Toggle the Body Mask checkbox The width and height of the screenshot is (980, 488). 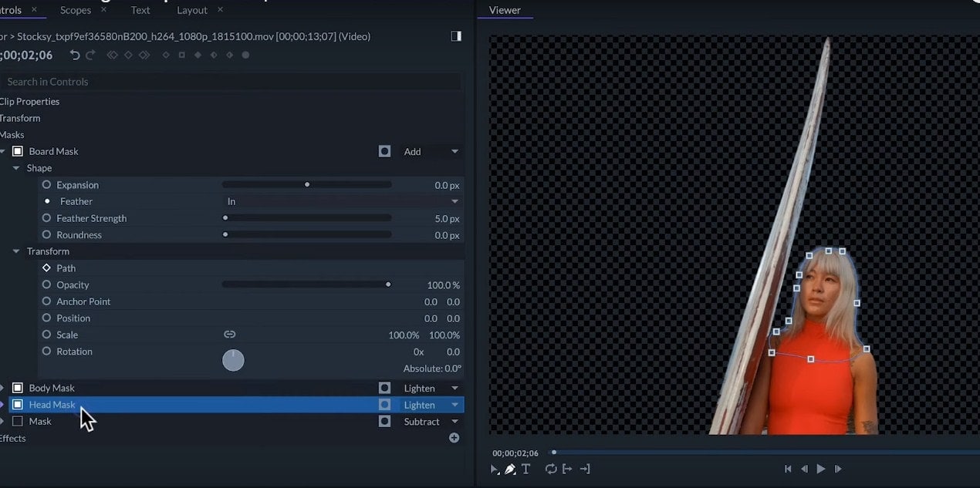(x=18, y=388)
